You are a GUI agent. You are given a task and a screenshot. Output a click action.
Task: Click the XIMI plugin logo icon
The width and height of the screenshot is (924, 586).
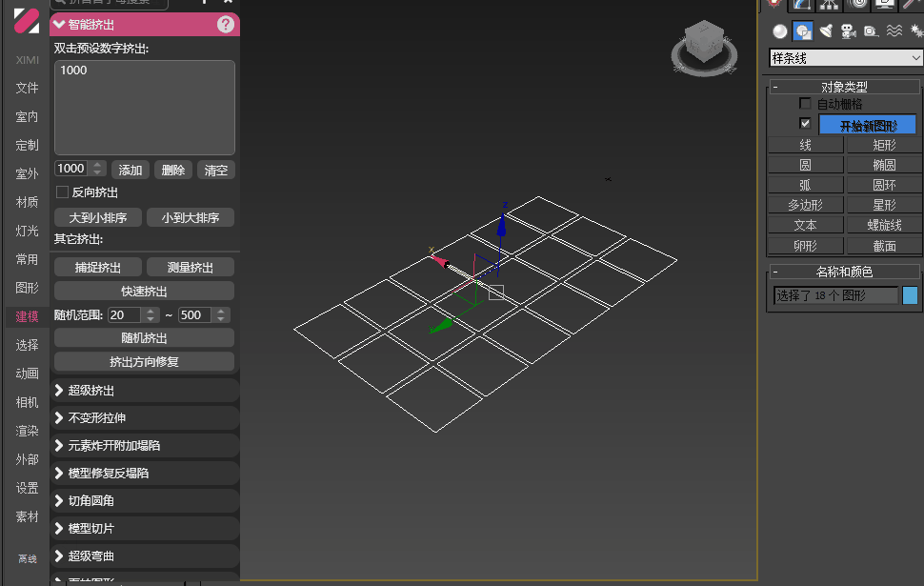click(27, 21)
